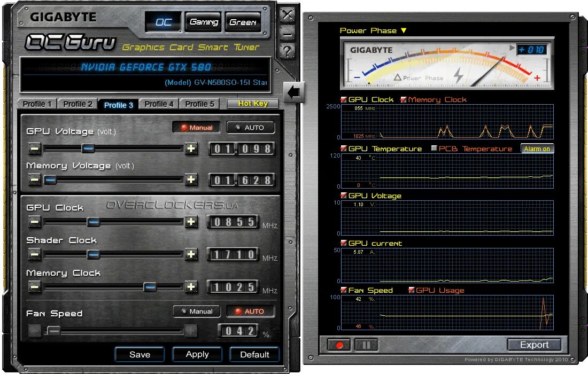
Task: Increase GPU Voltage with the plus button
Action: [x=191, y=149]
